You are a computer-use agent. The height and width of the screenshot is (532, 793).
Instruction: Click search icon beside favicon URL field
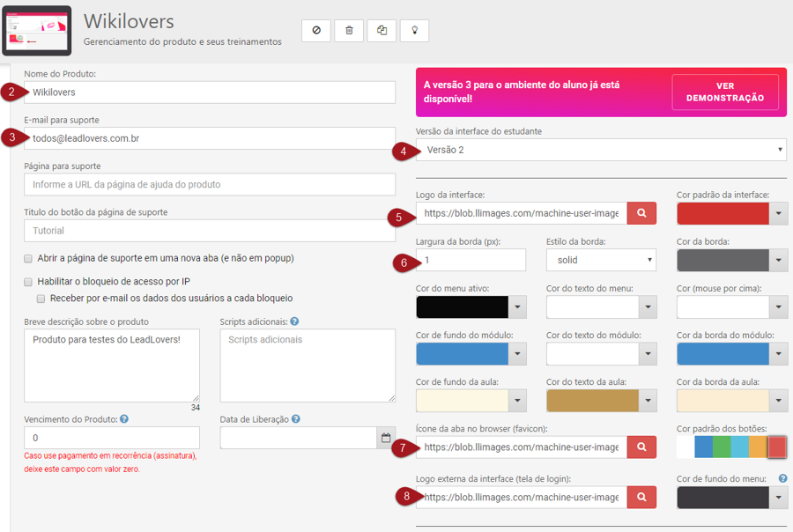pos(641,447)
